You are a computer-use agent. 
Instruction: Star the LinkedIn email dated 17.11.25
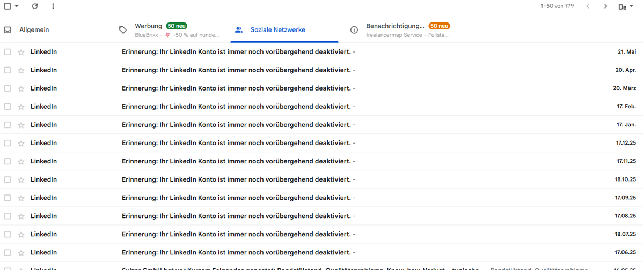21,161
